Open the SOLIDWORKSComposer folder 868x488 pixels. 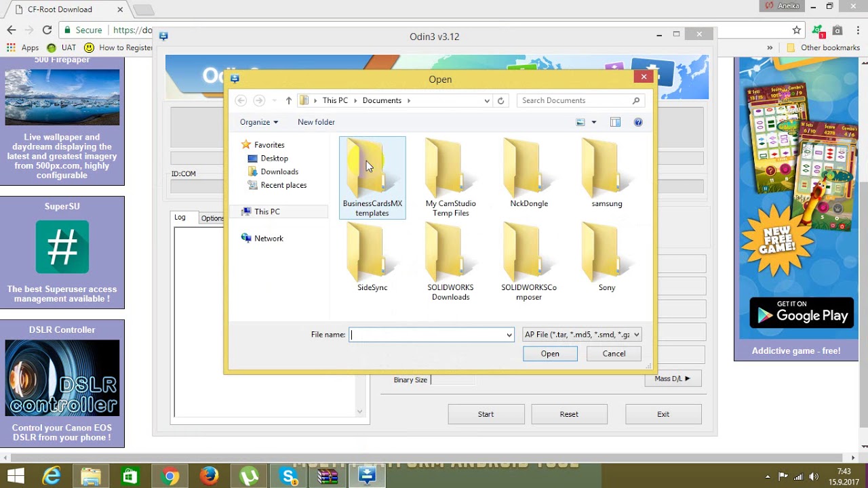[529, 262]
